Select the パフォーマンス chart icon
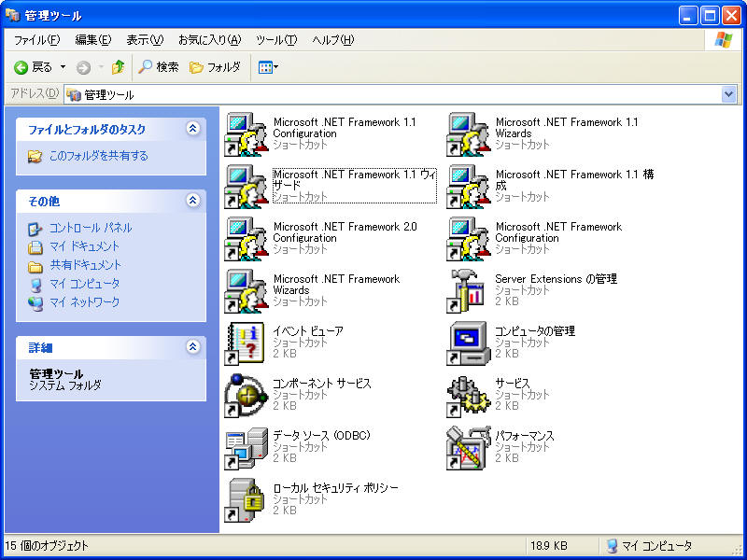This screenshot has height=560, width=747. coord(469,448)
